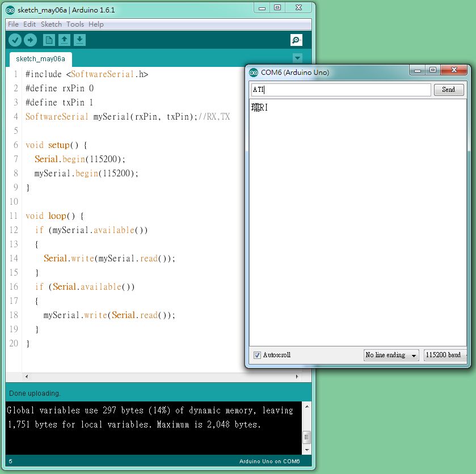476x474 pixels.
Task: Open the Tools menu
Action: [x=75, y=24]
